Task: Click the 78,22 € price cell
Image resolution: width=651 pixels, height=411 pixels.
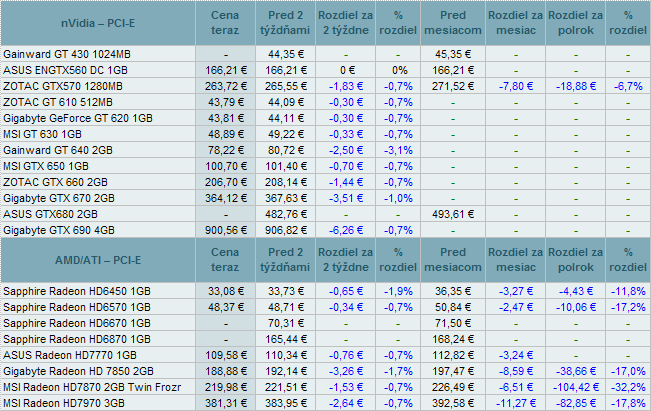Action: (225, 150)
